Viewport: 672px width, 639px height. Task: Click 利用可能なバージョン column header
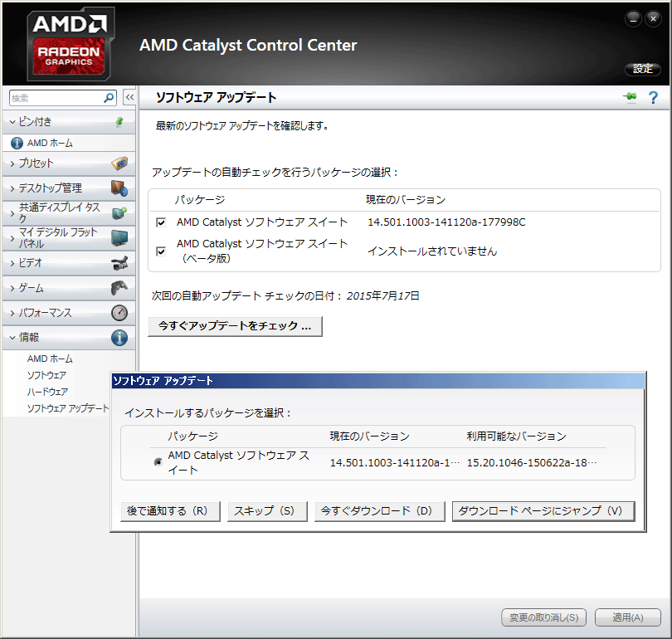point(516,437)
